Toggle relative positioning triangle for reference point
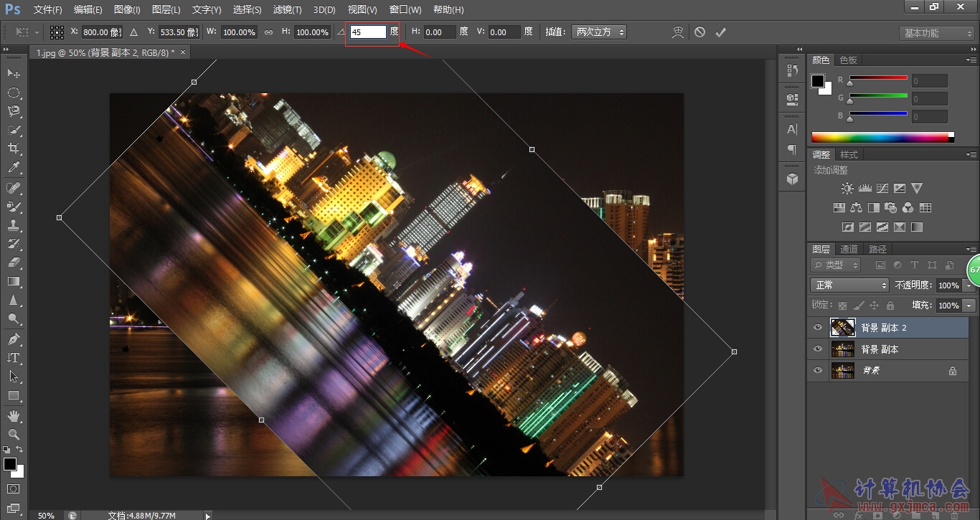The image size is (980, 520). coord(133,32)
